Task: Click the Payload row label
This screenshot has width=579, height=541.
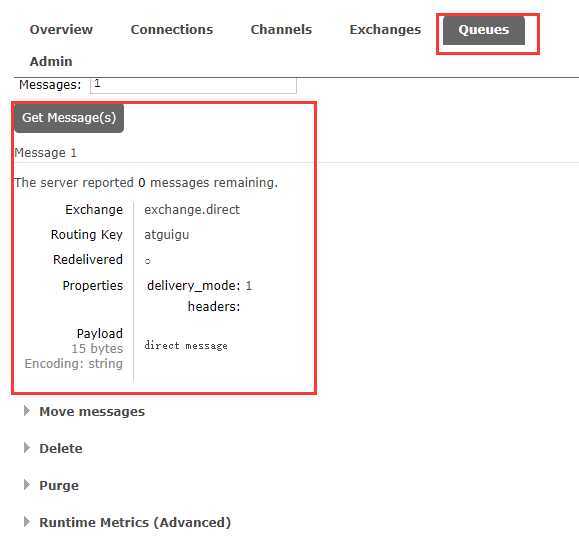Action: point(100,334)
